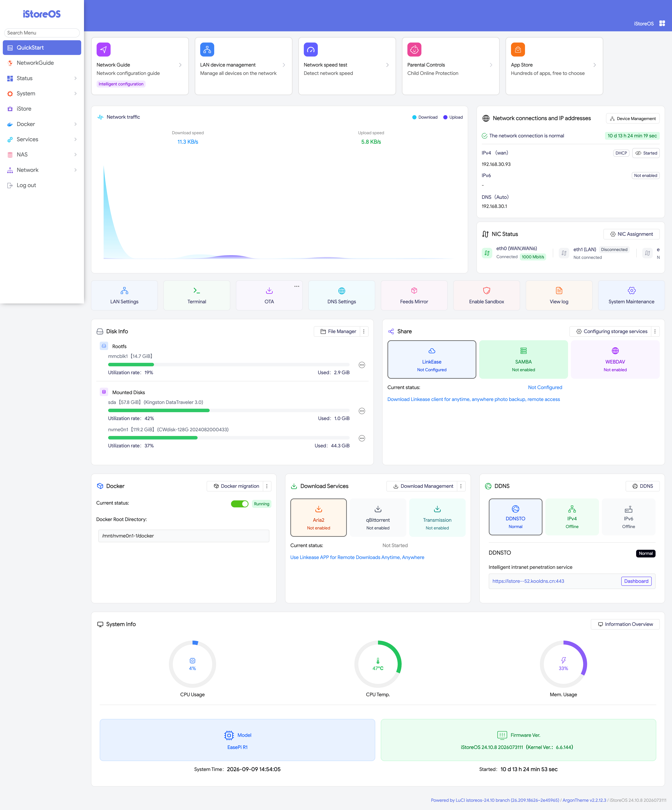Select the SAMBA share card
This screenshot has height=810, width=672.
coord(523,359)
